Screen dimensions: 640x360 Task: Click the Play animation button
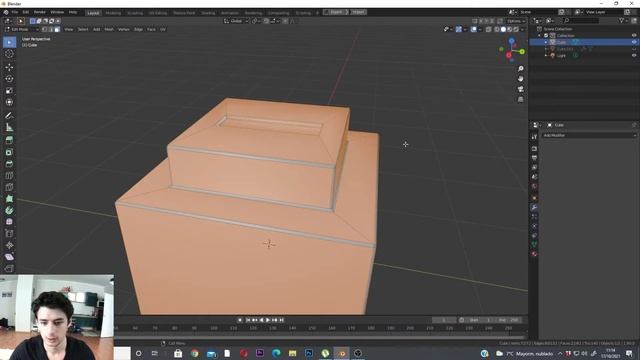[x=268, y=320]
